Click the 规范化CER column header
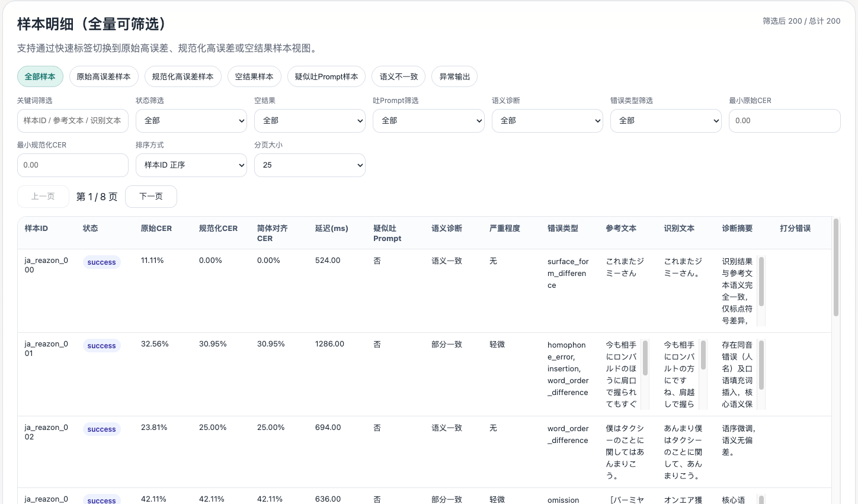This screenshot has width=858, height=504. tap(218, 229)
